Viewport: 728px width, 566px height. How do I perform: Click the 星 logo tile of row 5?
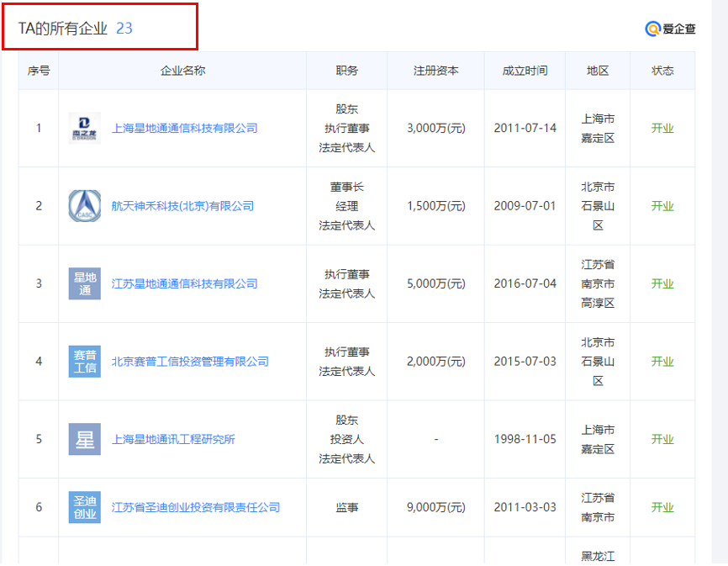pyautogui.click(x=85, y=439)
